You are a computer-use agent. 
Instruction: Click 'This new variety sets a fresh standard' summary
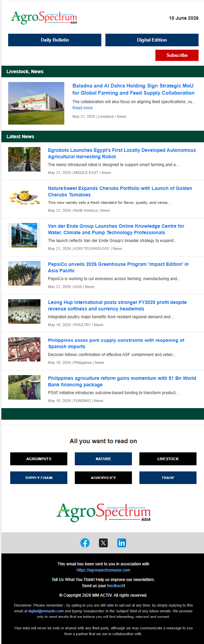tap(109, 203)
